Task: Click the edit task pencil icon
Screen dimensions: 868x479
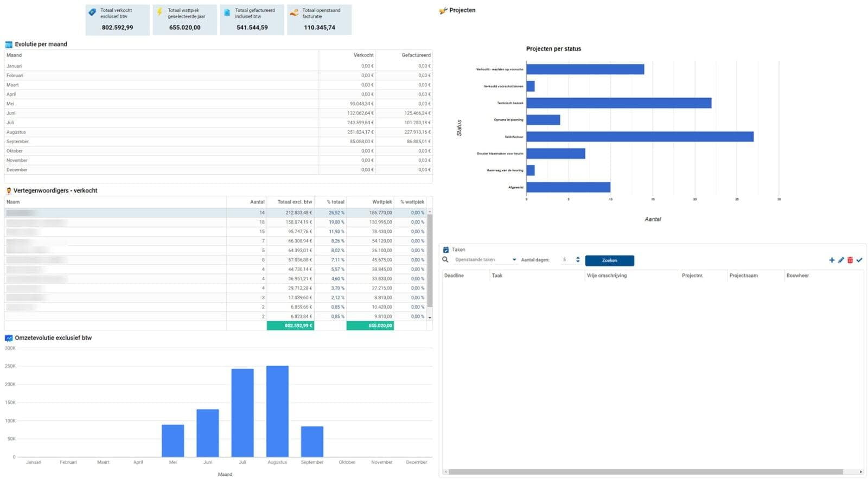Action: tap(841, 260)
